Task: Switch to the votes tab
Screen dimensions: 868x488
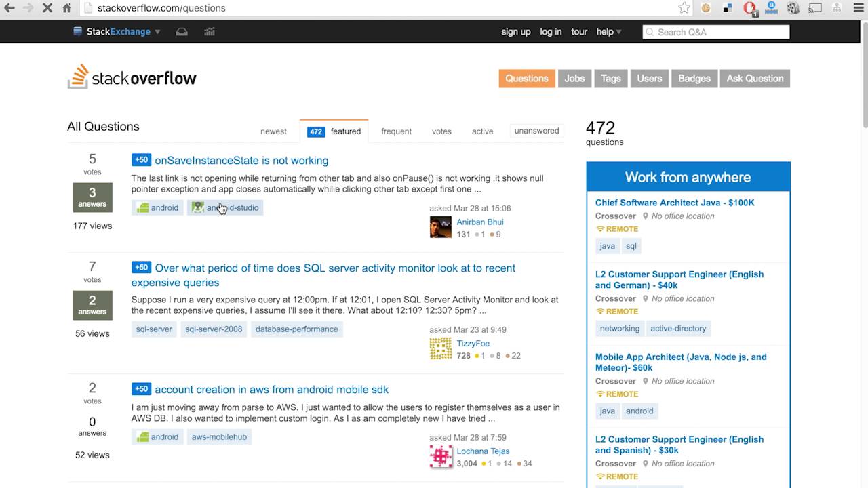Action: (x=441, y=131)
